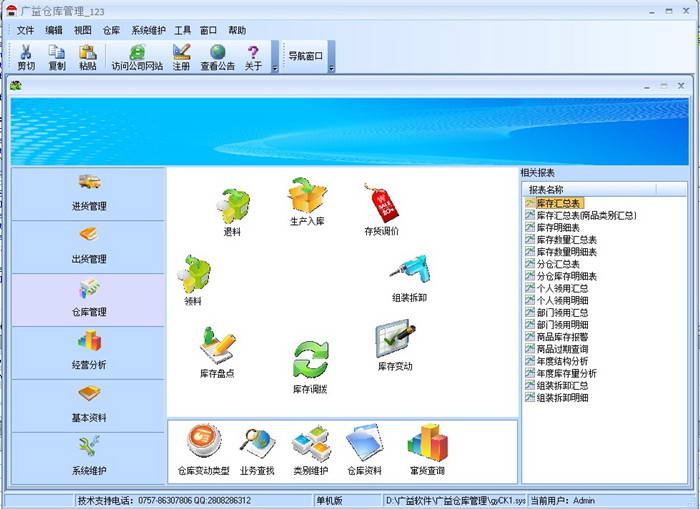The height and width of the screenshot is (509, 700).
Task: Open the 窗口 menu
Action: pyautogui.click(x=208, y=30)
